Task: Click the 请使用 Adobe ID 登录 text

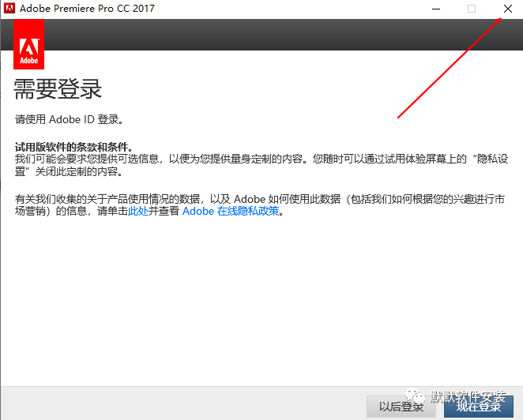Action: point(70,120)
